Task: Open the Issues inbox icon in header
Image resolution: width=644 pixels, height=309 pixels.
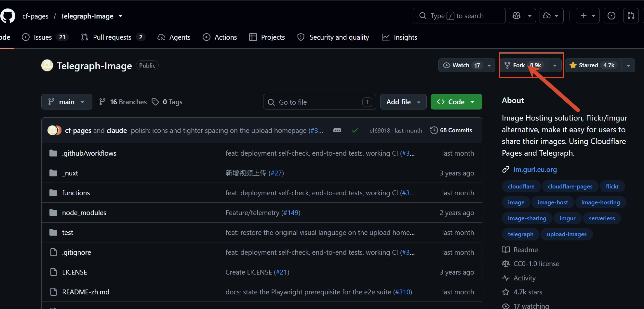Action: click(611, 16)
